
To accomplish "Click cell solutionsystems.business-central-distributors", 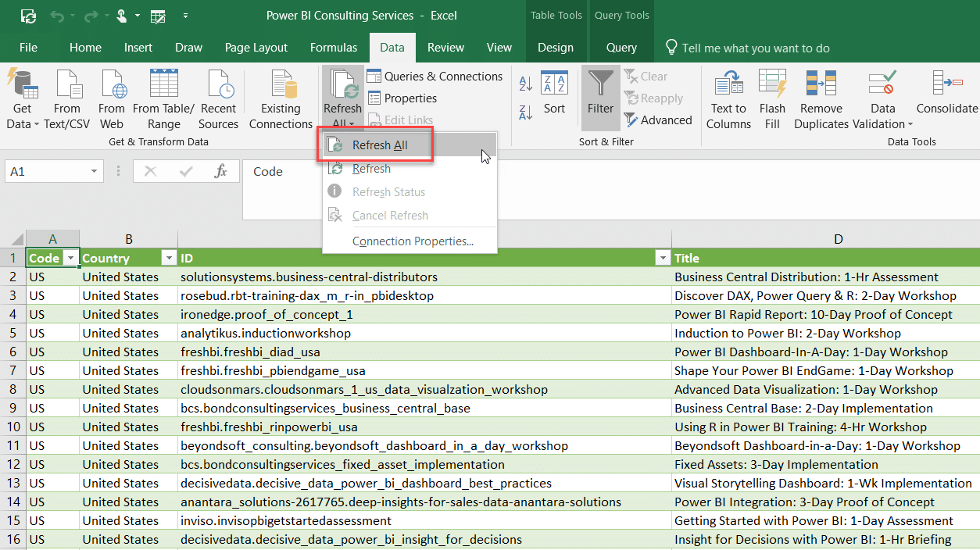I will point(424,277).
